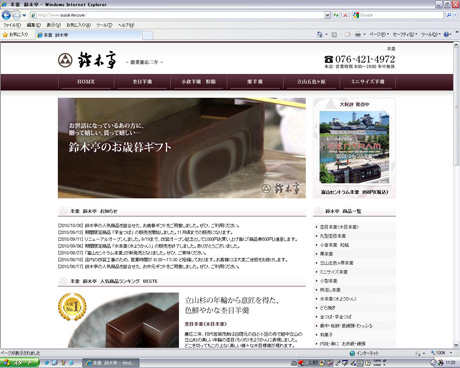Open the 表示(V) menu

coord(53,25)
